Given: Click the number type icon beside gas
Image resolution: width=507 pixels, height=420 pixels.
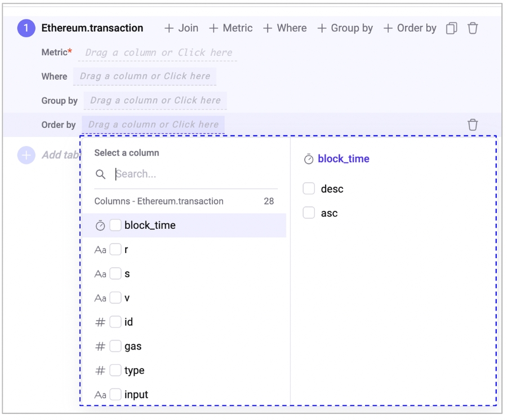Looking at the screenshot, I should [x=100, y=346].
